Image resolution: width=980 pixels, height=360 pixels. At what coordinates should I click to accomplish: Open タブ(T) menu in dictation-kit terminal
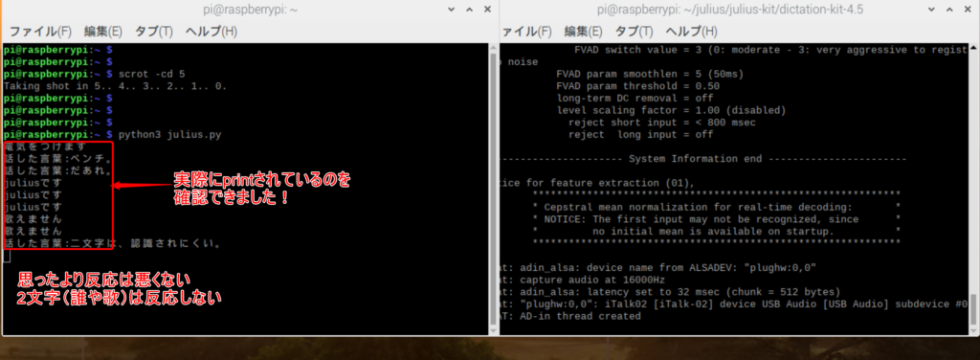(x=634, y=32)
